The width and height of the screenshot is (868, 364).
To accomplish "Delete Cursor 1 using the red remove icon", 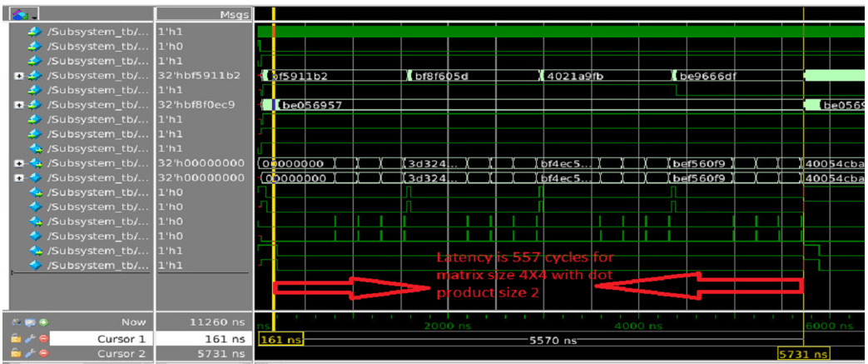I will tap(42, 338).
